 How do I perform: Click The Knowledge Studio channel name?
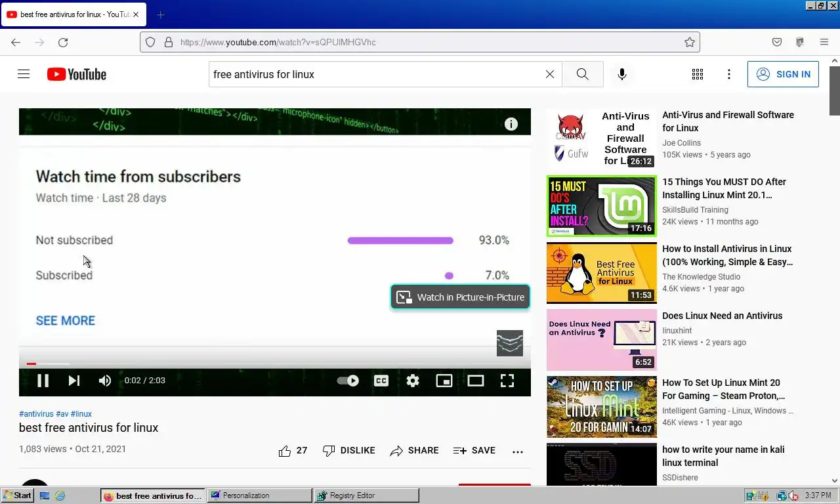pos(702,277)
